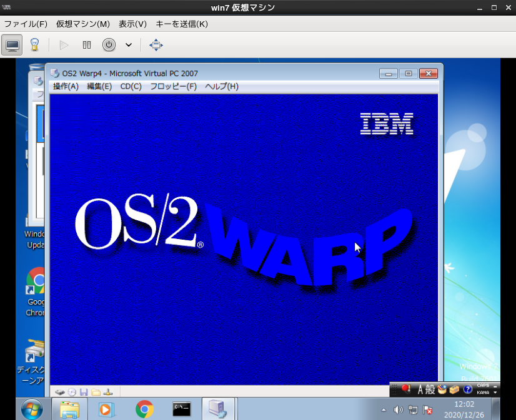Open the 表示(V) menu
The image size is (516, 420).
[x=132, y=24]
